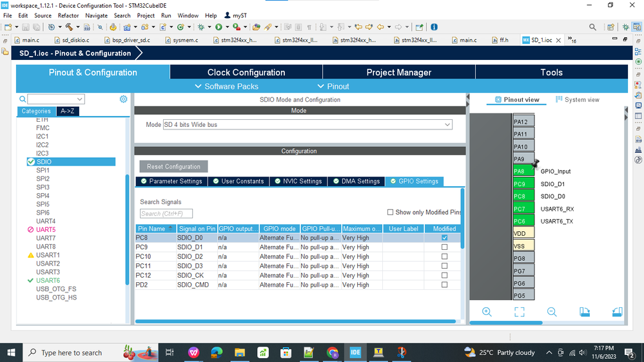Select UART5 in the categories list

[46, 229]
